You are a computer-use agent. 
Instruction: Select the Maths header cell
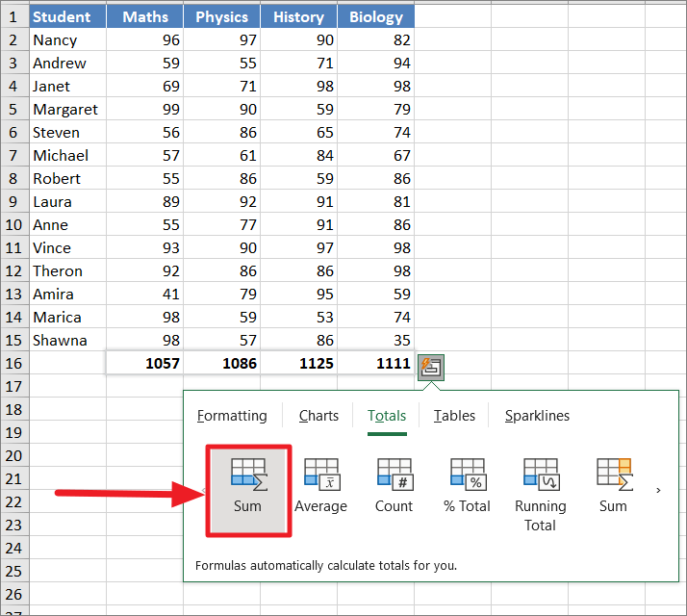(x=145, y=16)
